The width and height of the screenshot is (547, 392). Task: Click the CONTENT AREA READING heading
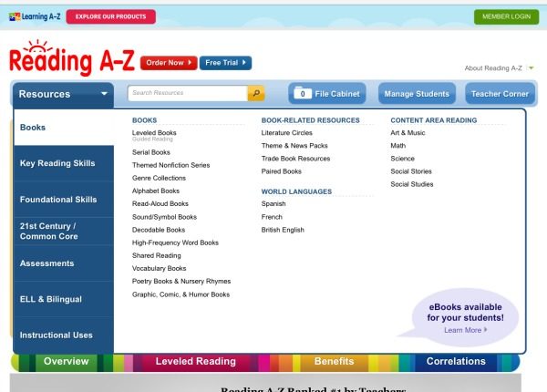434,120
